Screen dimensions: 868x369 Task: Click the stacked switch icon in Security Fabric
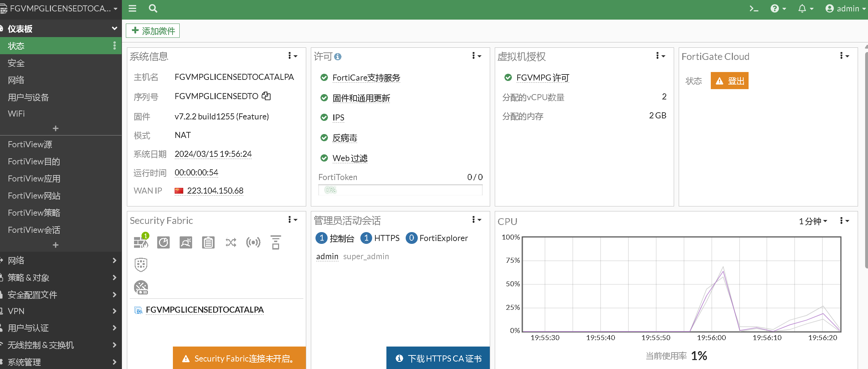(x=276, y=242)
